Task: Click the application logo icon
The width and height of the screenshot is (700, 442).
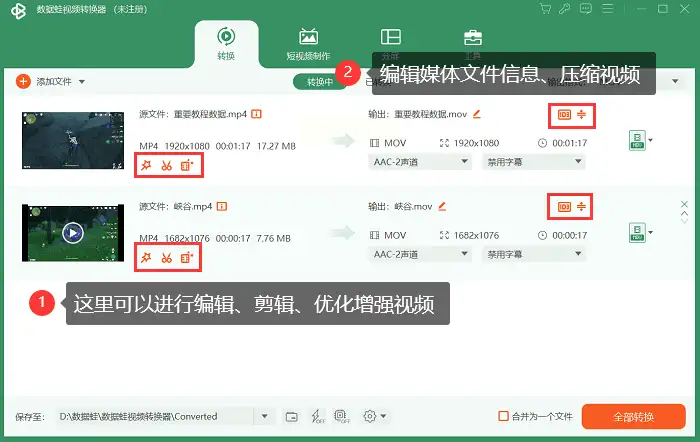Action: (x=18, y=10)
